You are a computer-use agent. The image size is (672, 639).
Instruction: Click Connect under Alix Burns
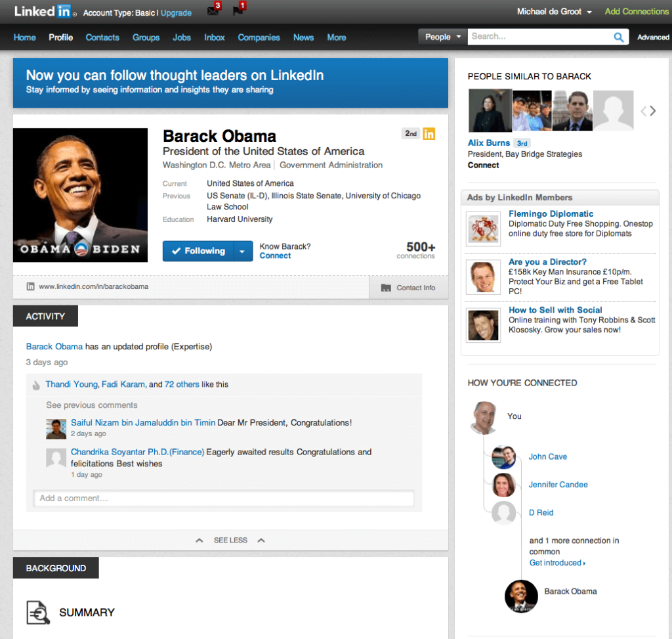(x=483, y=165)
